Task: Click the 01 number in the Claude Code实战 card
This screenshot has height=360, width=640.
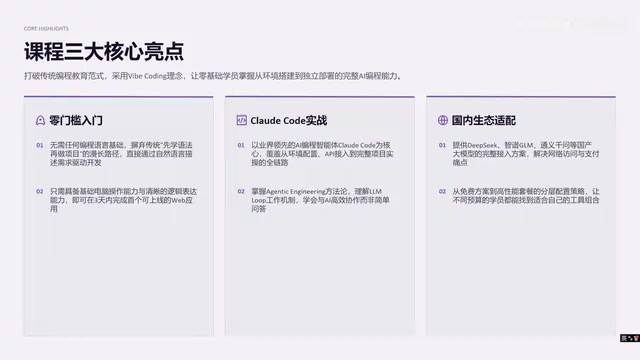Action: (x=241, y=145)
